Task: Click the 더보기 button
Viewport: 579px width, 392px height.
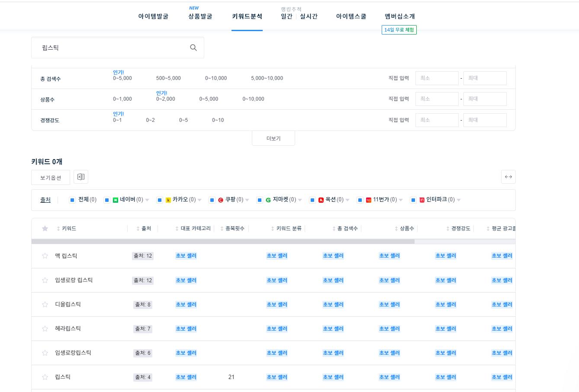Action: tap(273, 138)
